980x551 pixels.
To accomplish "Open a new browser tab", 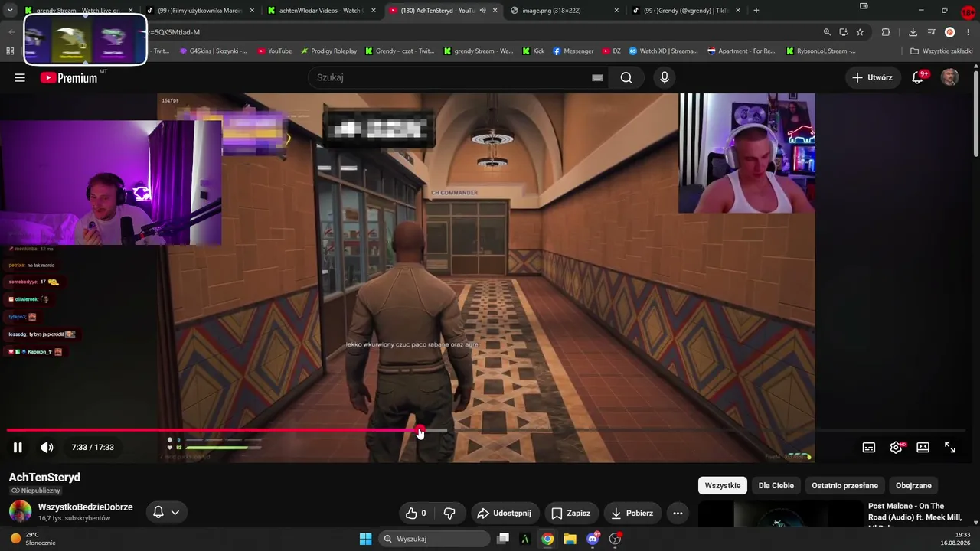I will coord(756,11).
